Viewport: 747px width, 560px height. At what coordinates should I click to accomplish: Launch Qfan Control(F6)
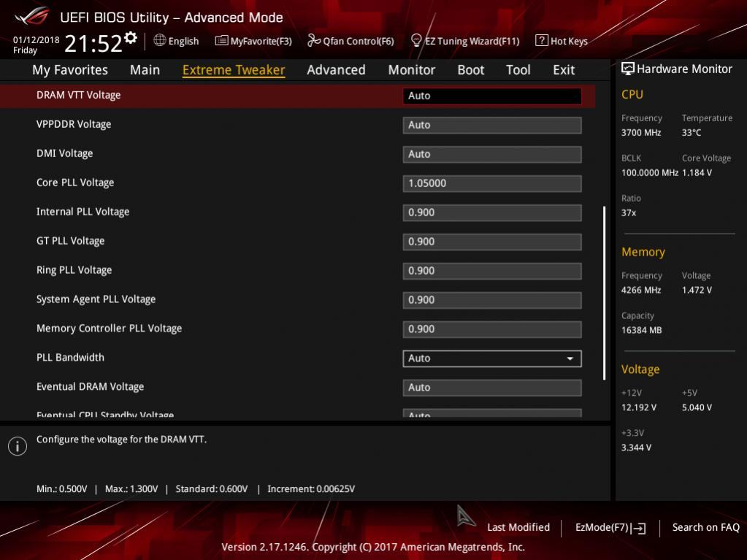tap(359, 41)
